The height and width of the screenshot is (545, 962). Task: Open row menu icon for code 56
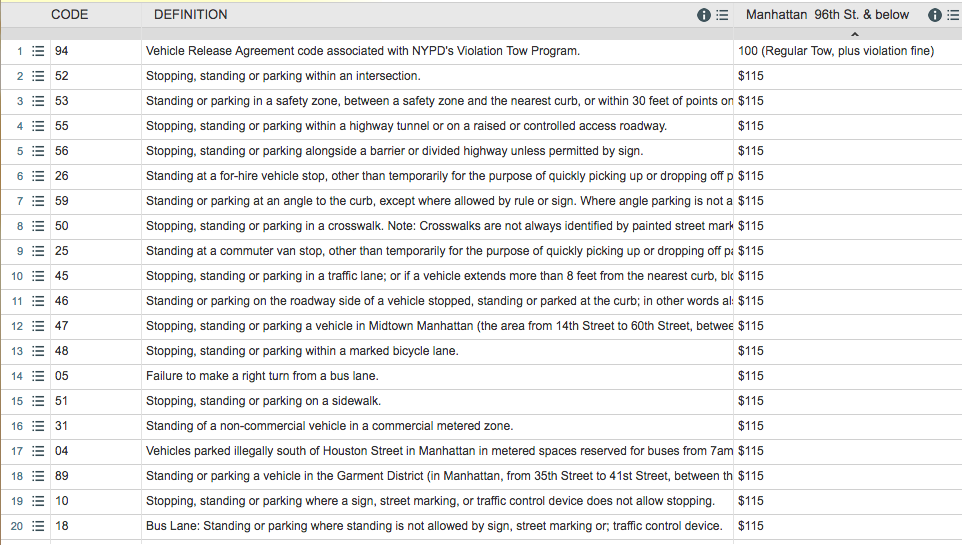pyautogui.click(x=38, y=151)
